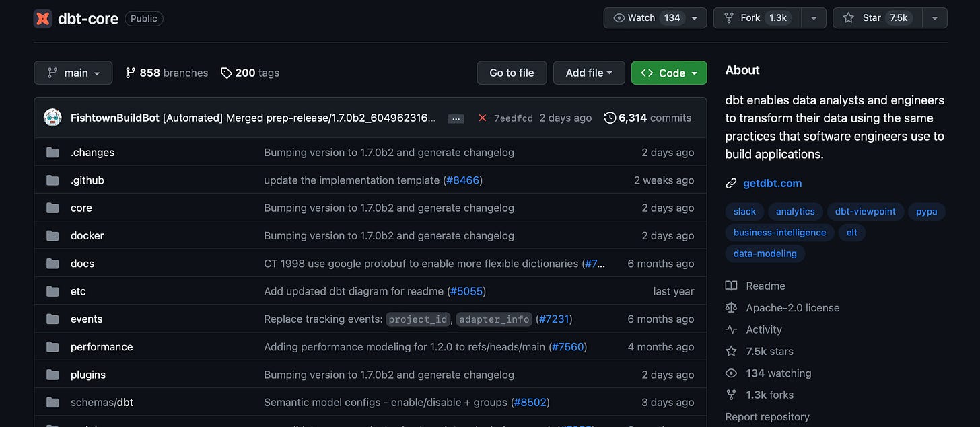Open the performance folder name

(x=102, y=347)
